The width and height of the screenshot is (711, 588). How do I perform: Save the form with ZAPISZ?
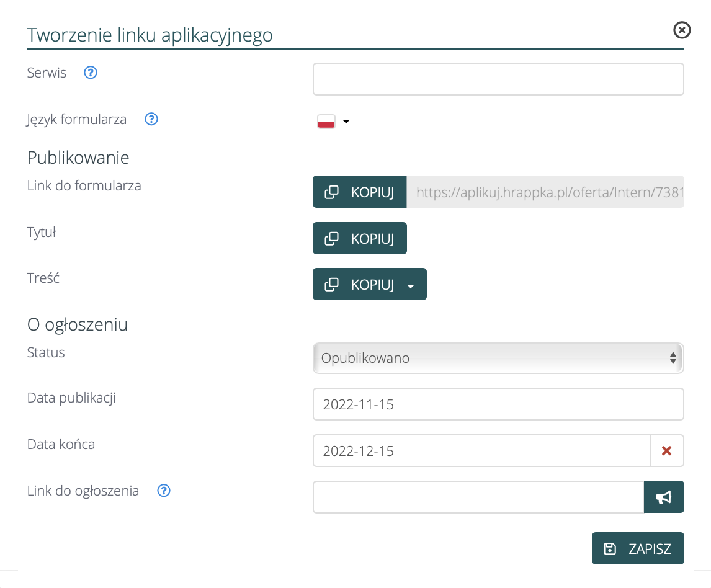(x=638, y=548)
